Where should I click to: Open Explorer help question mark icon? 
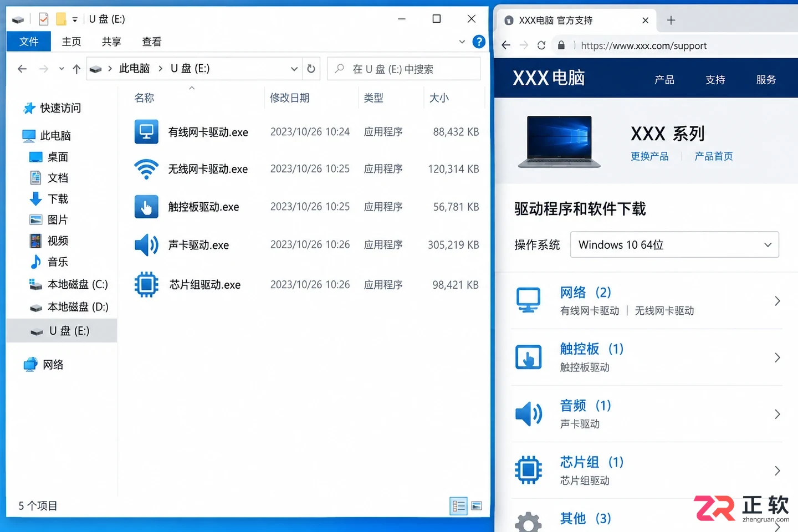click(479, 42)
